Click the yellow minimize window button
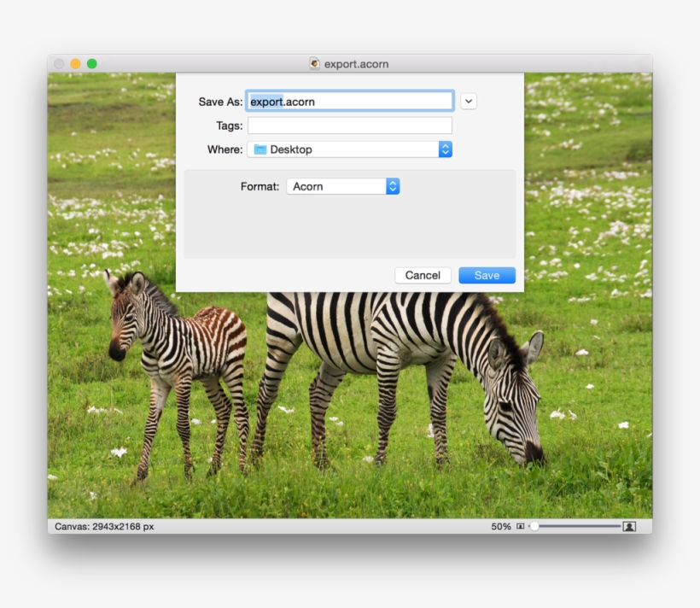 75,64
